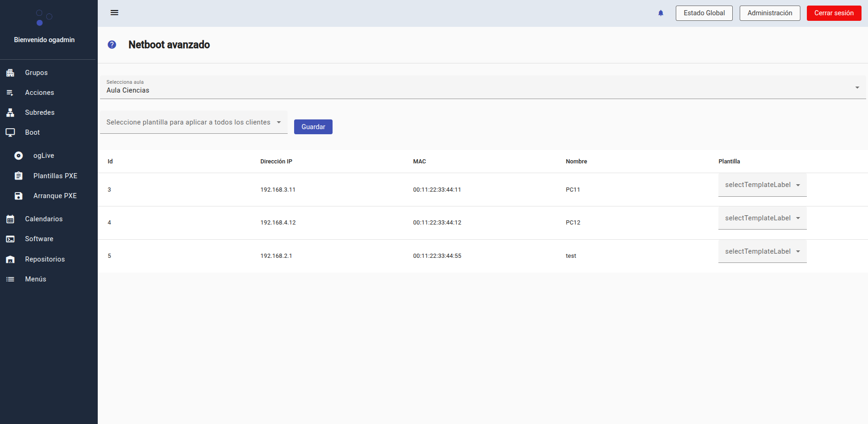868x424 pixels.
Task: Click the Cerrar sesión button
Action: [834, 13]
